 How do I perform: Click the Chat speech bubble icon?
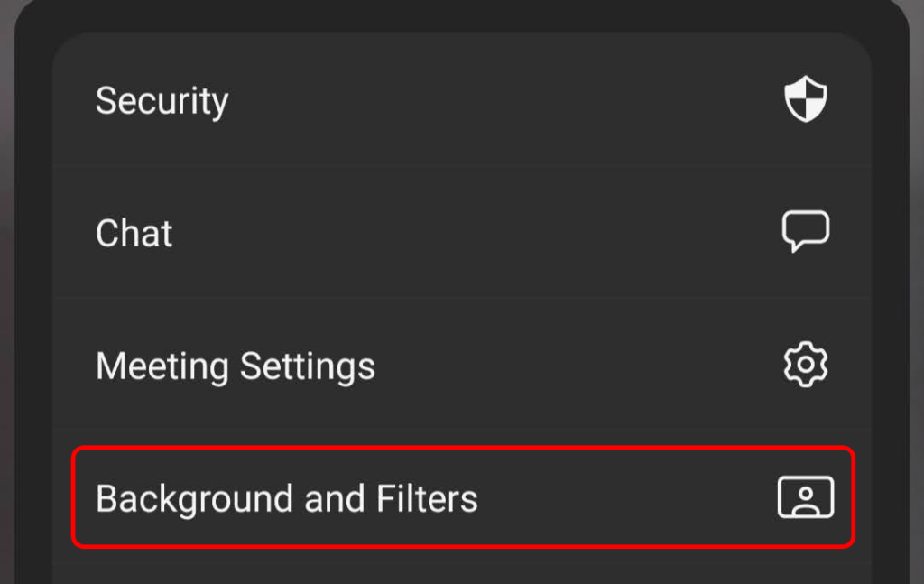click(805, 232)
